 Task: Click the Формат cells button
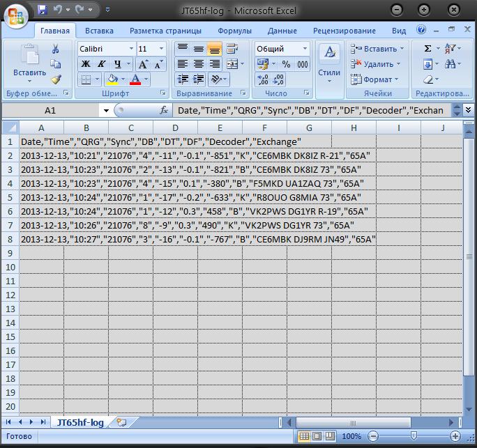click(374, 79)
